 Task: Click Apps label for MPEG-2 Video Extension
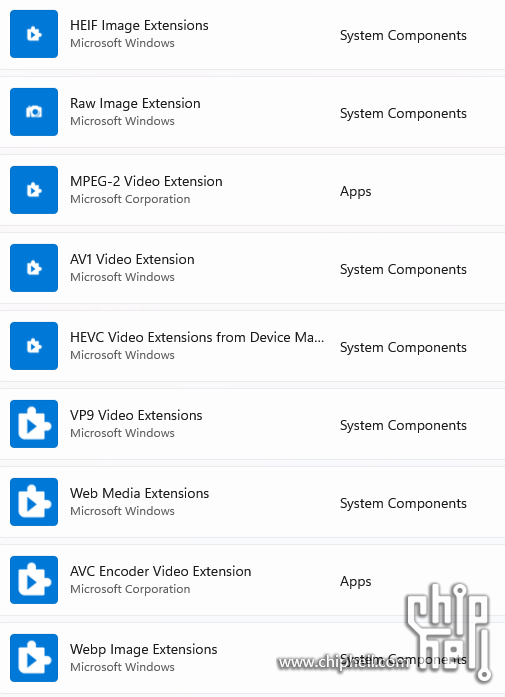(356, 192)
